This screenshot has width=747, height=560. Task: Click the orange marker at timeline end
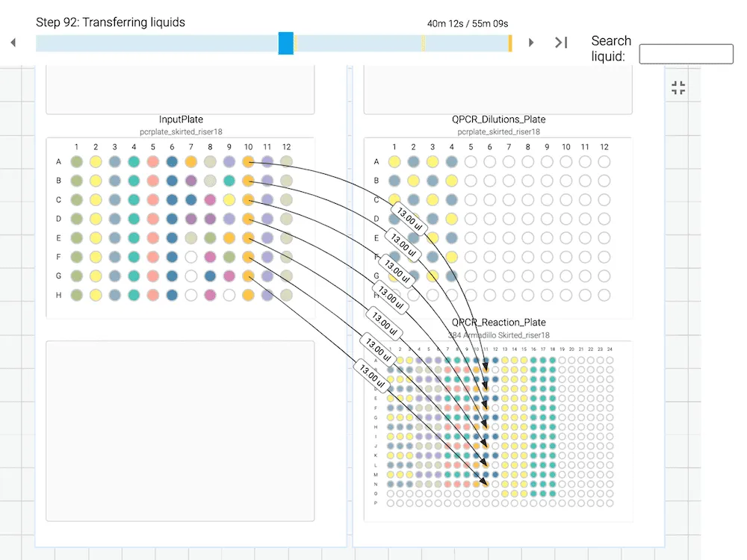510,43
